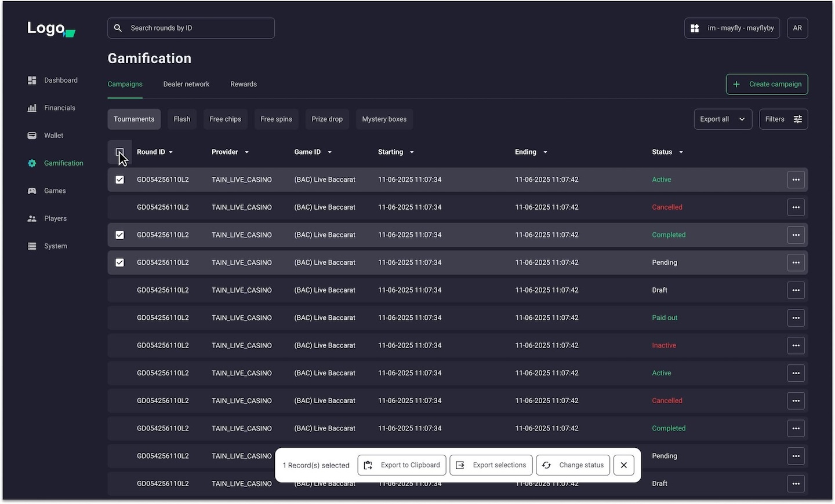Open the Dashboard sidebar icon

point(32,81)
